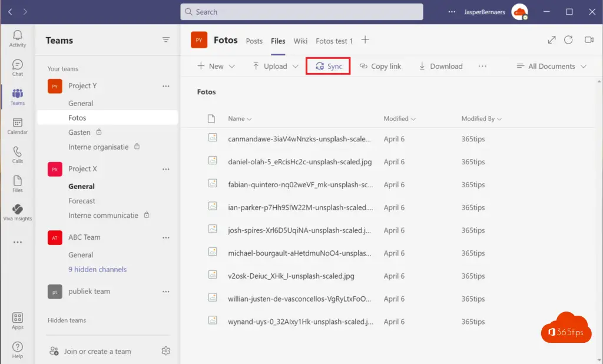Viewport: 603px width, 364px height.
Task: Click the Sync files button
Action: coord(329,67)
